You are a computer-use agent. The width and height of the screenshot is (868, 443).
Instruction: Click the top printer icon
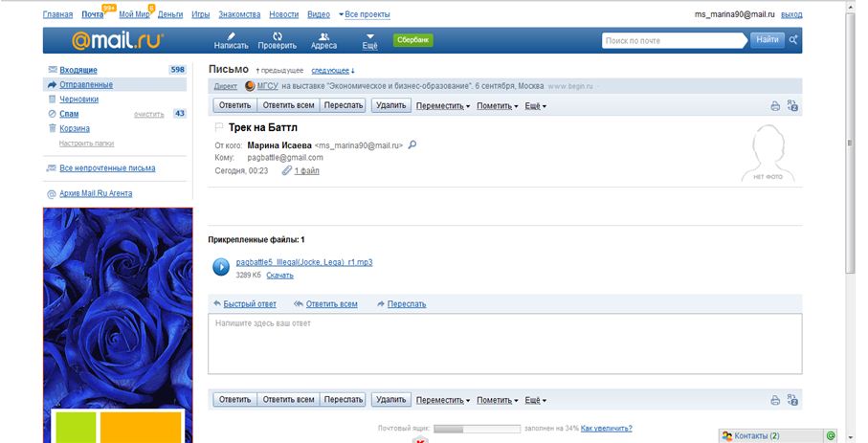(x=775, y=106)
